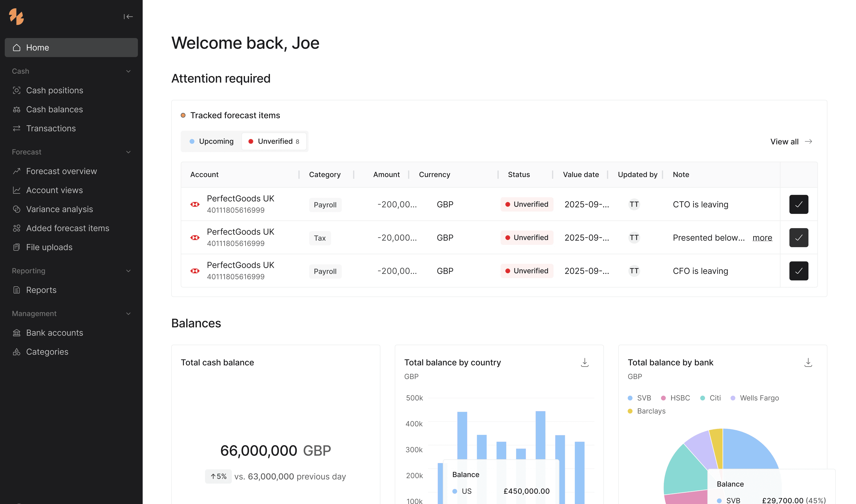Collapse the Management sidebar section
The width and height of the screenshot is (856, 504).
pyautogui.click(x=128, y=314)
